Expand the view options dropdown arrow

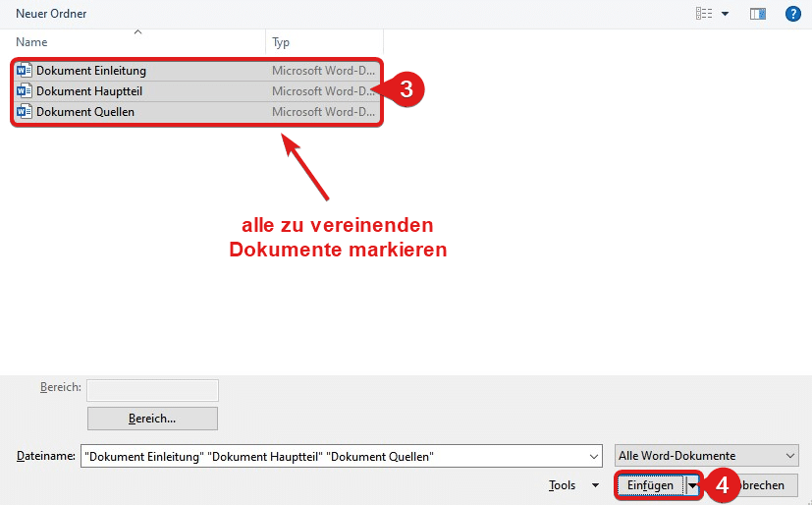tap(726, 14)
